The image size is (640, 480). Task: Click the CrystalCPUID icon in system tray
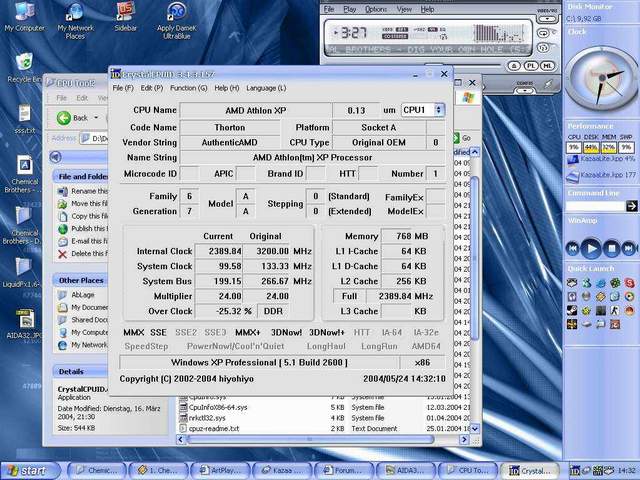[x=575, y=471]
